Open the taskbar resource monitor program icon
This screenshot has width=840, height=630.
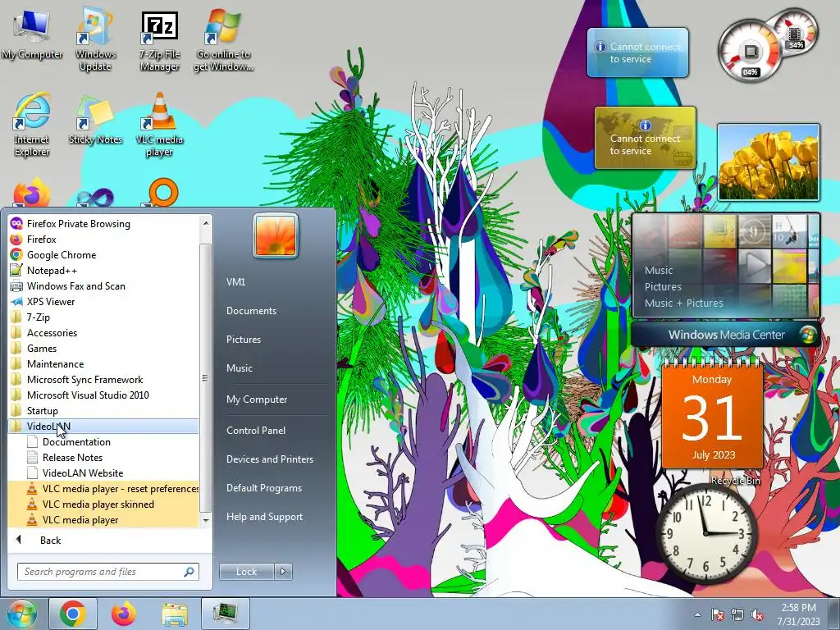pos(226,614)
